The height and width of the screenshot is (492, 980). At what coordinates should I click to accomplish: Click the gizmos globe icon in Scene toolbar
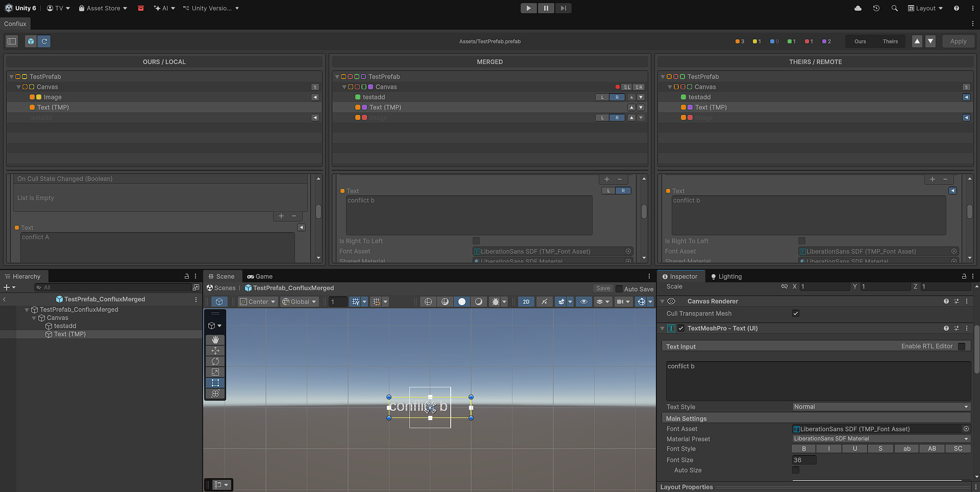pyautogui.click(x=642, y=302)
